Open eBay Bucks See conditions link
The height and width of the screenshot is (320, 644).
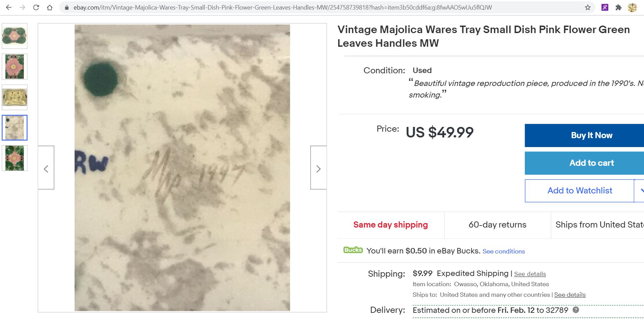pyautogui.click(x=503, y=251)
